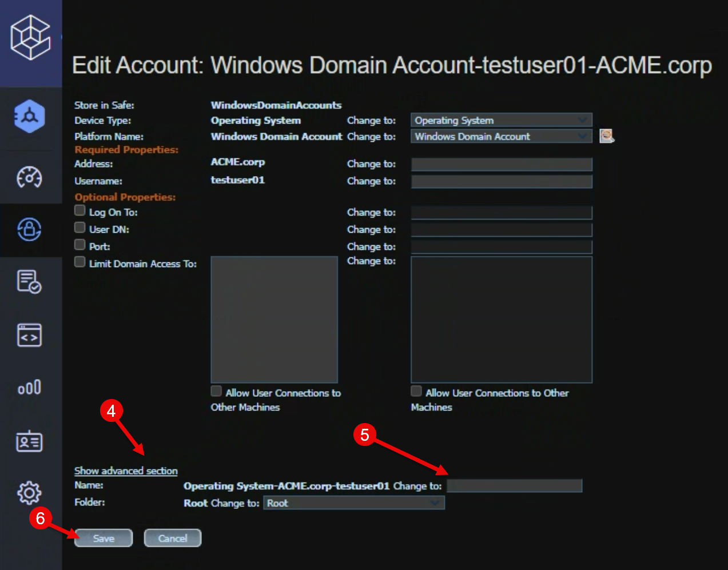
Task: Click the Limit Domain Access Change to text area
Action: click(x=502, y=320)
